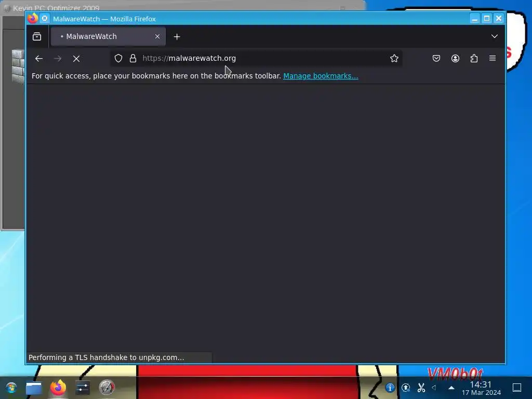Image resolution: width=532 pixels, height=399 pixels.
Task: Open the tray updates icon
Action: 406,388
